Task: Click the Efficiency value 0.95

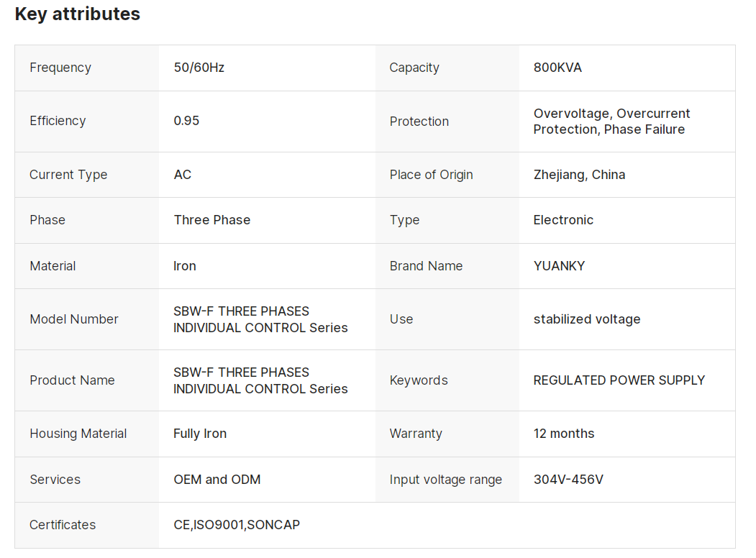Action: point(186,121)
